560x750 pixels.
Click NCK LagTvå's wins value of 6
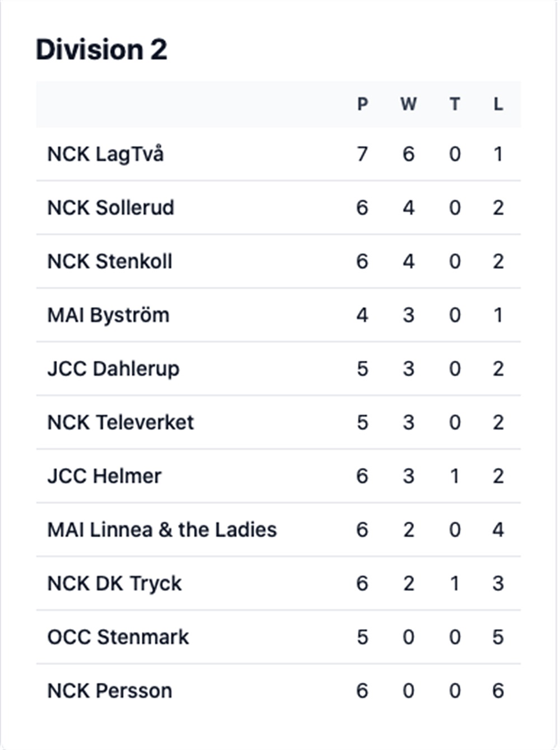408,154
